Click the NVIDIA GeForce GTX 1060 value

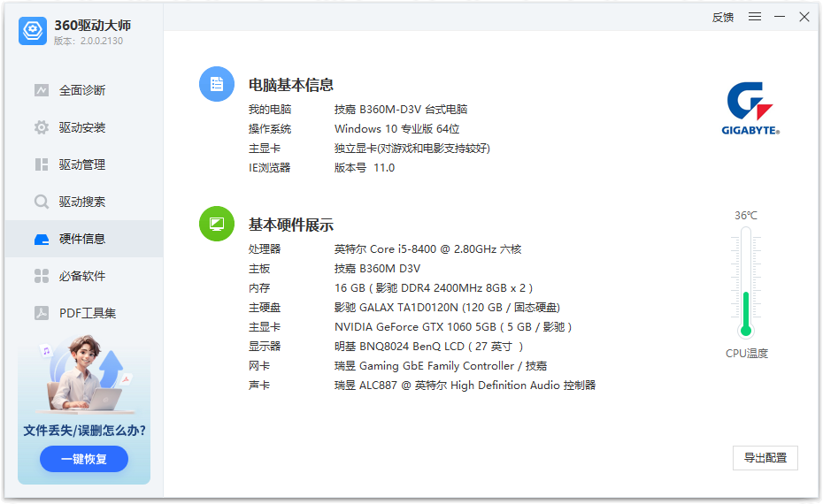[453, 327]
